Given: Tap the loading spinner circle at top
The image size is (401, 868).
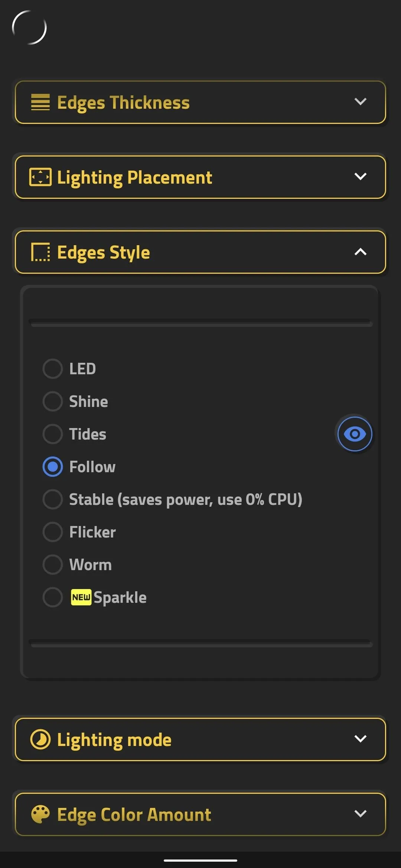Looking at the screenshot, I should coord(29,27).
